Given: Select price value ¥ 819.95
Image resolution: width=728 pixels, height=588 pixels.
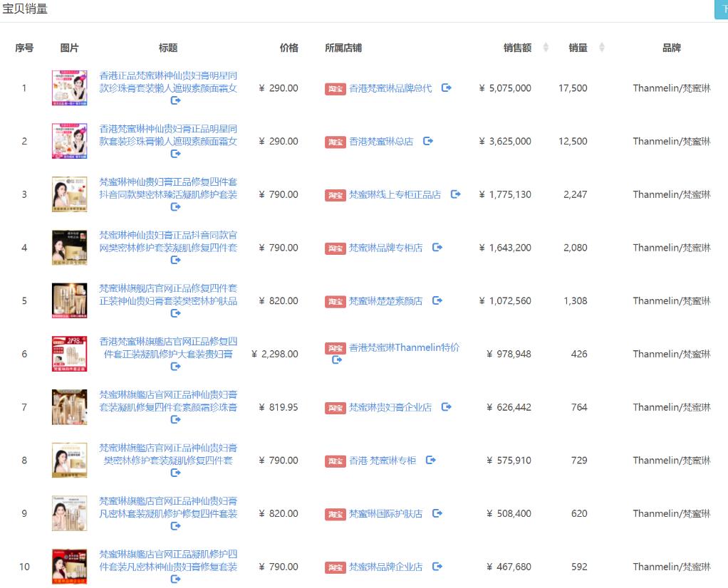Looking at the screenshot, I should click(279, 407).
